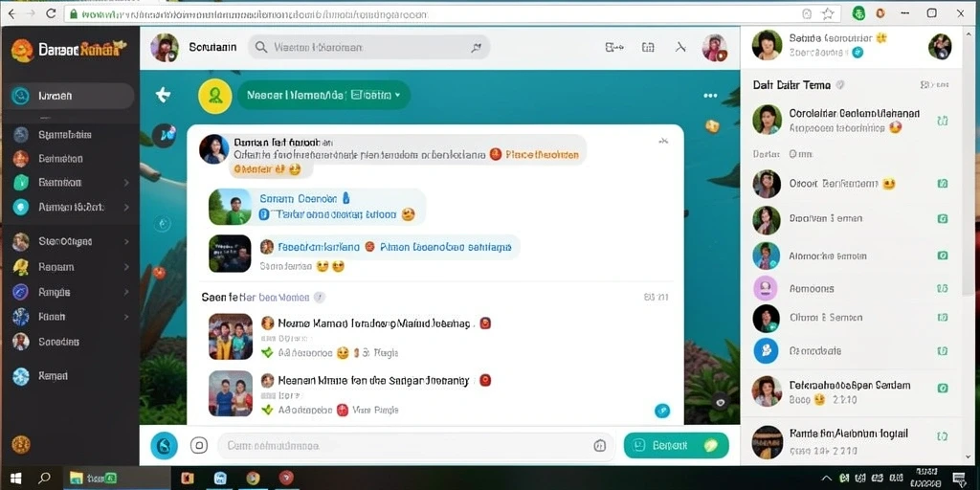Open the 'Dalt Dalir Tema' section heading
Viewport: 980px width, 490px height.
(x=791, y=85)
